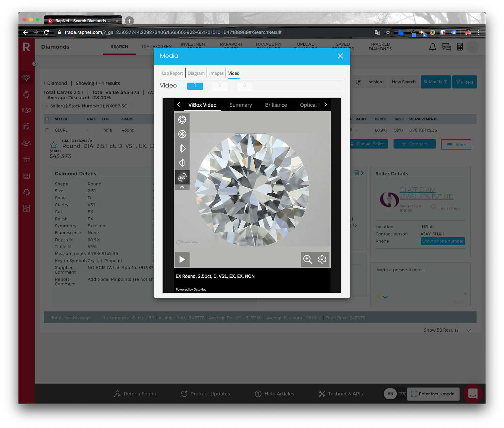Play the ViBox diamond video
Image resolution: width=504 pixels, height=428 pixels.
[182, 259]
